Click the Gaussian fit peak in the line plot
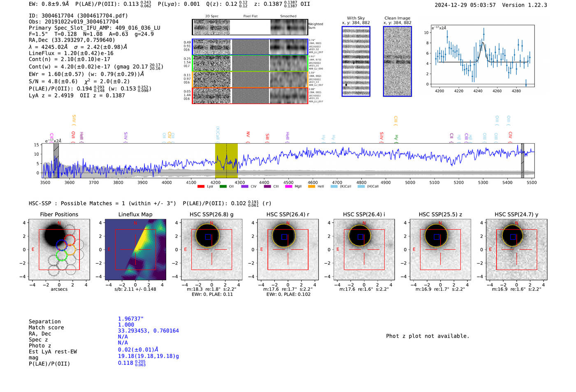576x392 pixels. pos(482,43)
